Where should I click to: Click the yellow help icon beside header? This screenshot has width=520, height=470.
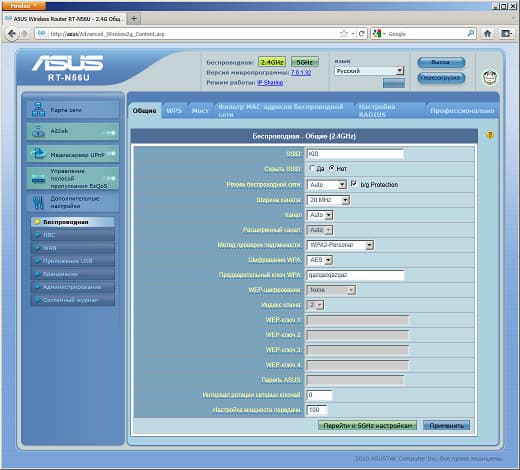490,135
